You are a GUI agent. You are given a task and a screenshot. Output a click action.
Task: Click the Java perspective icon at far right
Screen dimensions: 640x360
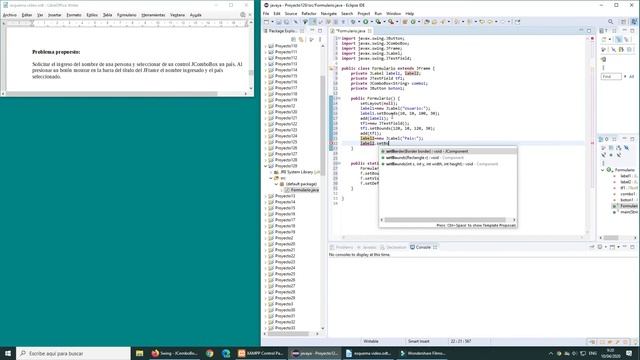634,22
